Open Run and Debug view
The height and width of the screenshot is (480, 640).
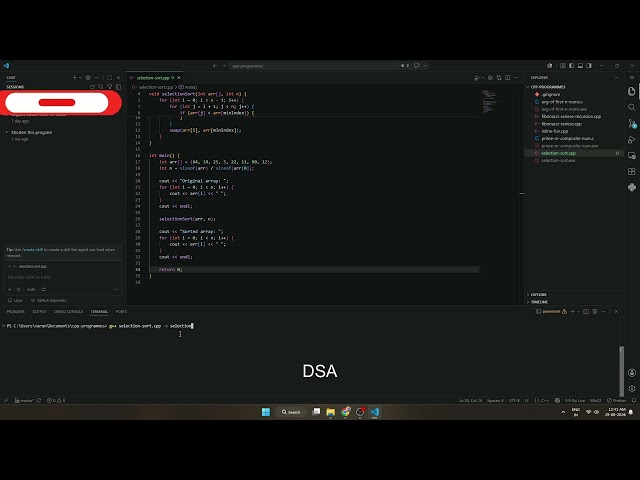pyautogui.click(x=631, y=140)
